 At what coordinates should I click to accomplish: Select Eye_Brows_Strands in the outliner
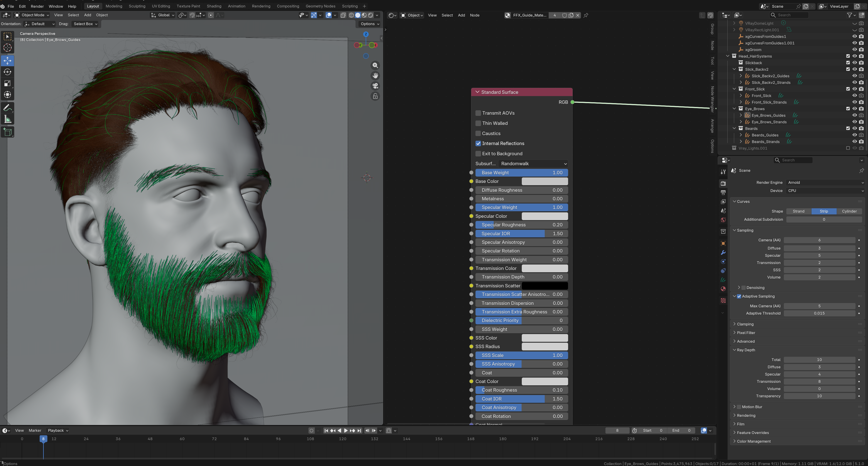[x=769, y=122]
